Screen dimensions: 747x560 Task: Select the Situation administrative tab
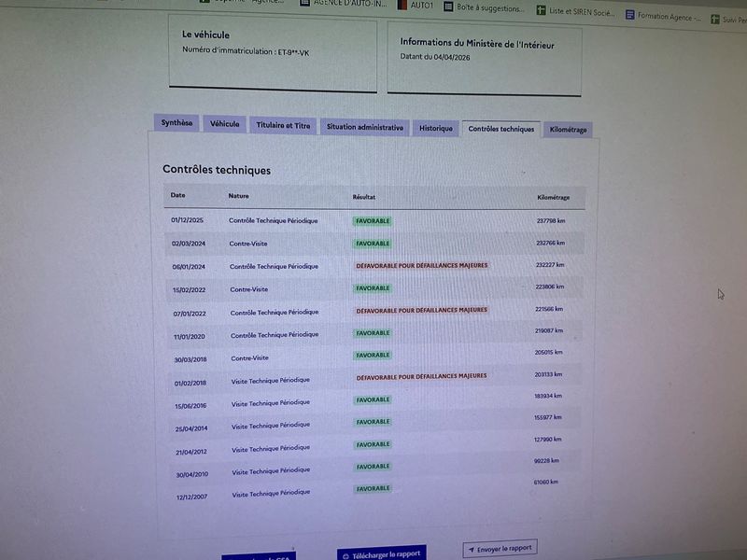point(365,127)
